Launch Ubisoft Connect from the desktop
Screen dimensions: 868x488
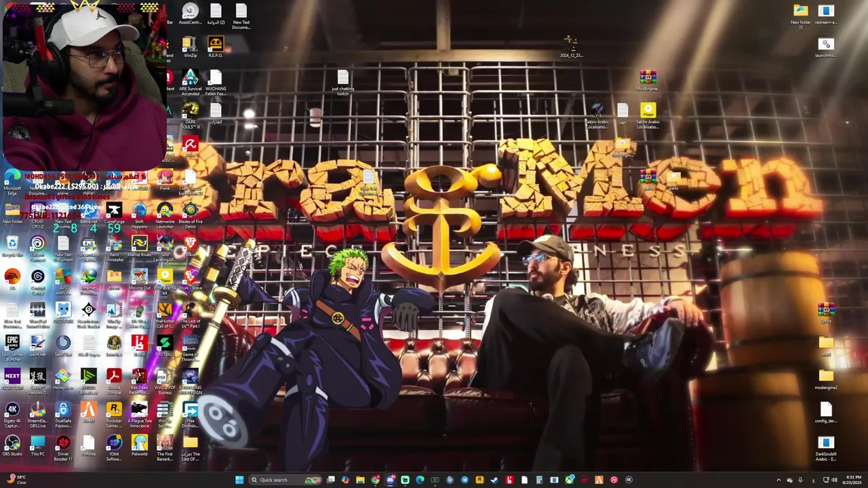38,247
